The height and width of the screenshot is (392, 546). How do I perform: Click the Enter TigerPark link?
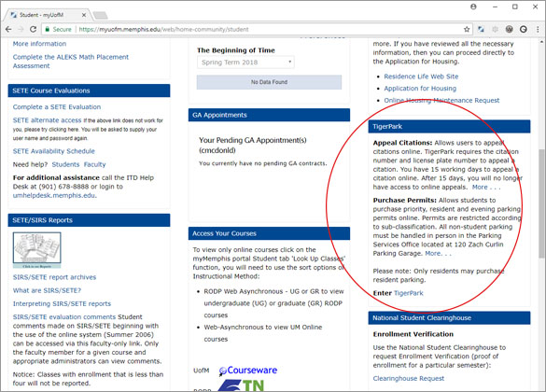(408, 293)
